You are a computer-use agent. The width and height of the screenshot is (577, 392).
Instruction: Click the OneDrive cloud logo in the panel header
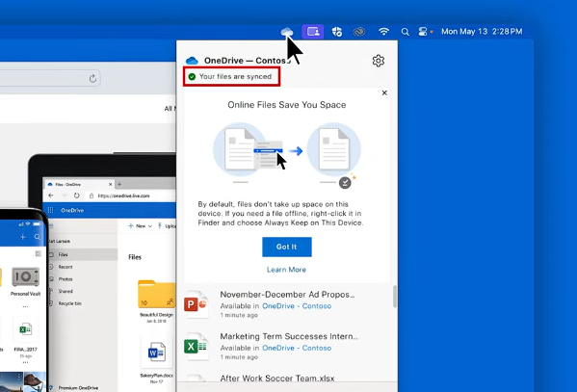click(x=192, y=61)
